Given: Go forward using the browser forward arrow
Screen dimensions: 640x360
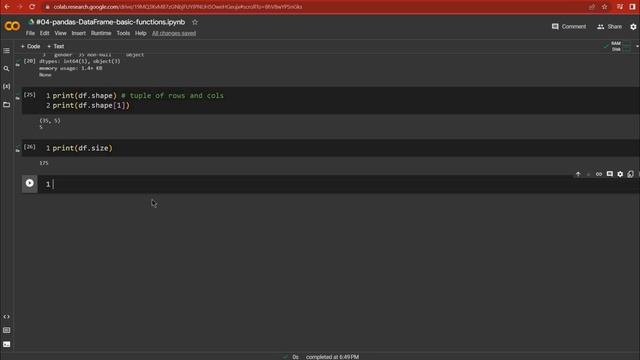Looking at the screenshot, I should [x=19, y=7].
